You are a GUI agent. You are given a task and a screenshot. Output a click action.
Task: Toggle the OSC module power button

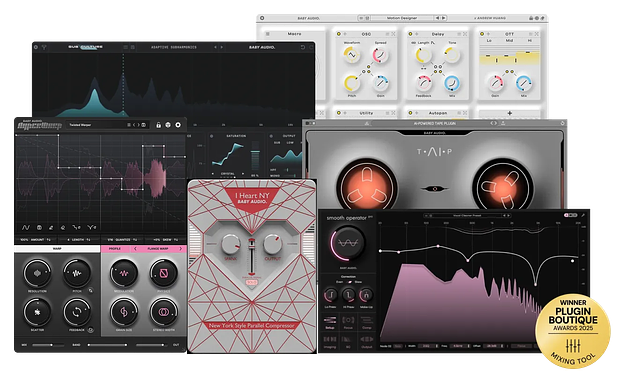pos(338,34)
